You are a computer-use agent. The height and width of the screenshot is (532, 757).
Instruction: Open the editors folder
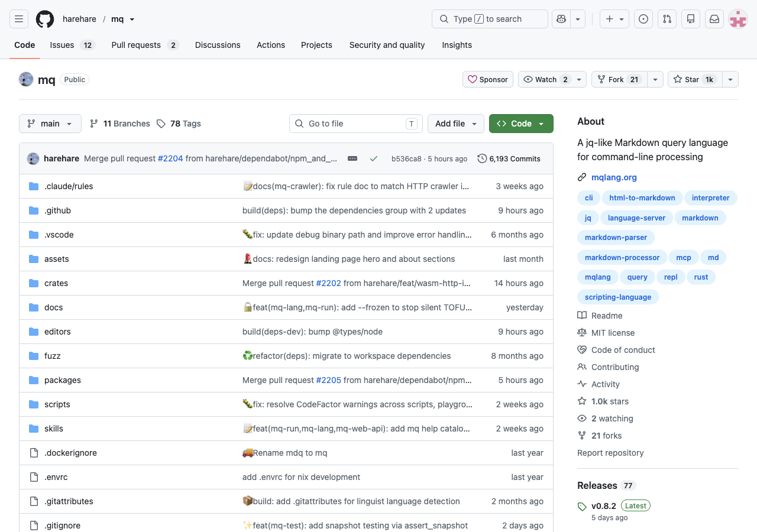coord(57,332)
